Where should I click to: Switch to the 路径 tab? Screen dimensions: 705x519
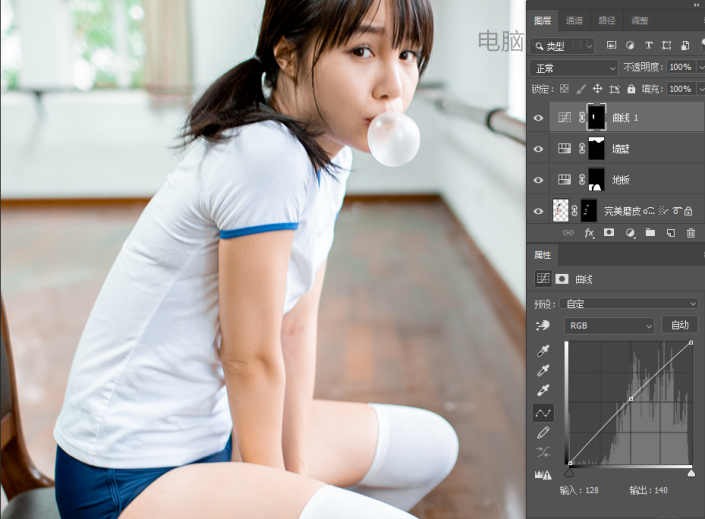tap(606, 20)
